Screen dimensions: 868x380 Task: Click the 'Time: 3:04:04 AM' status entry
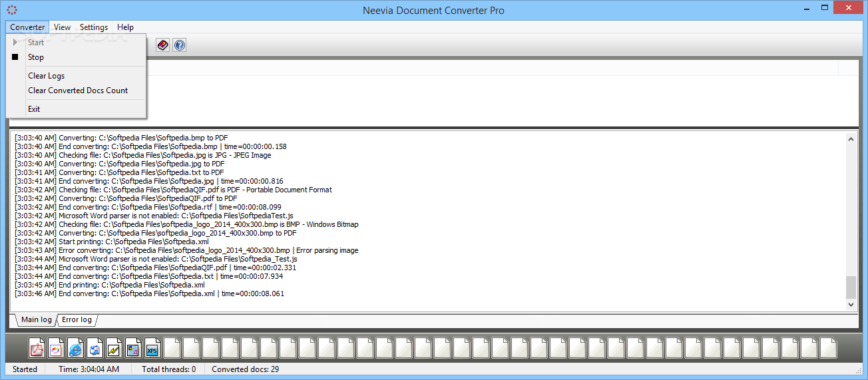tap(89, 369)
